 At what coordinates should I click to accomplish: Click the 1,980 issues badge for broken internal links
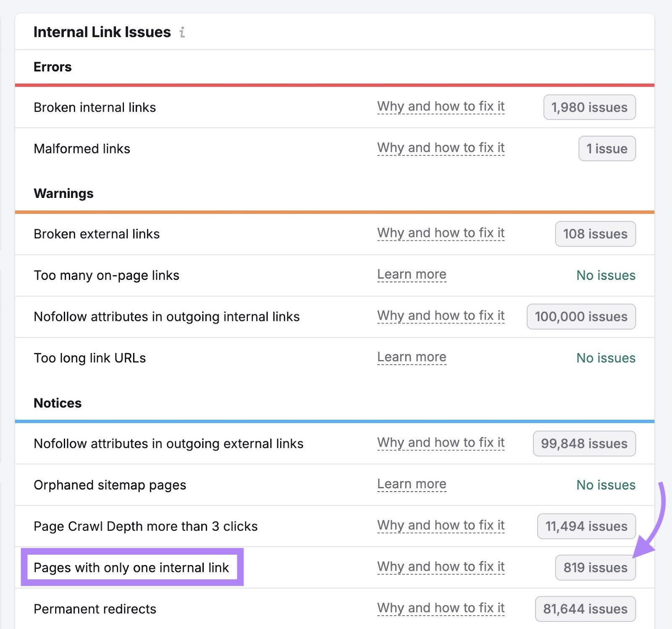point(589,107)
